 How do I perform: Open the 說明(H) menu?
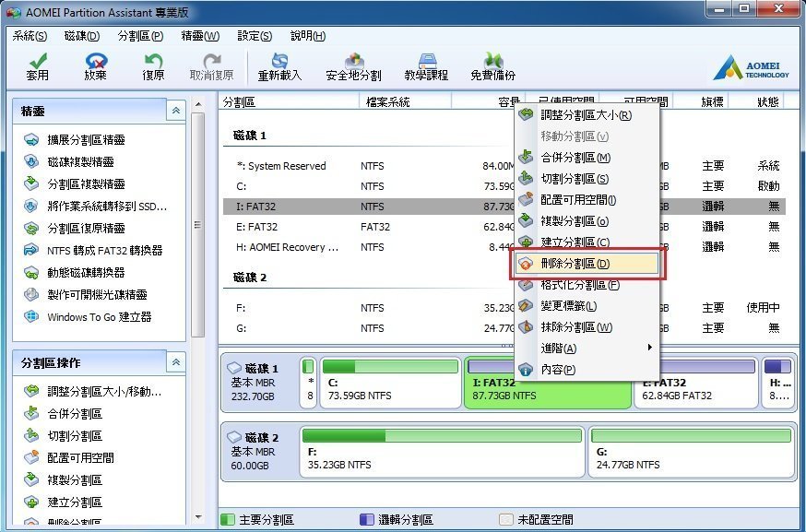pos(308,36)
